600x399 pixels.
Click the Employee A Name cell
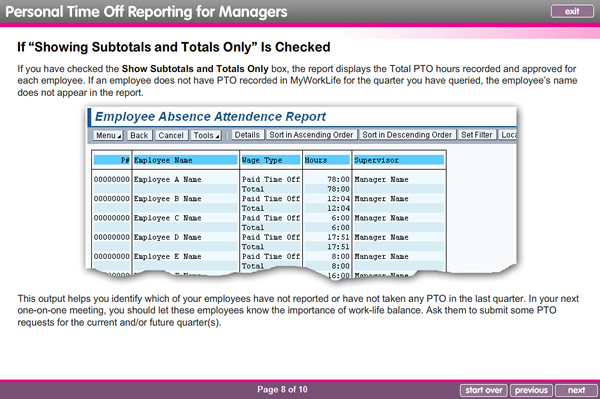coord(167,179)
